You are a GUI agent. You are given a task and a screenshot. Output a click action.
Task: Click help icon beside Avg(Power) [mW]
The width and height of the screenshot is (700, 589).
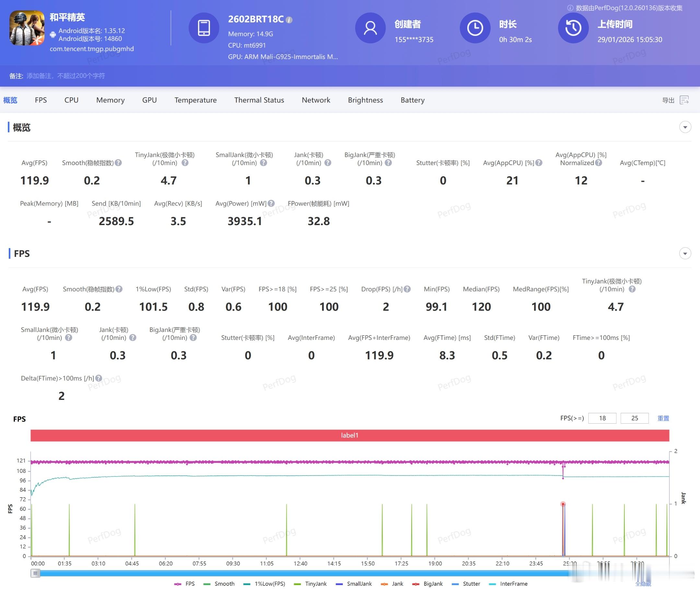click(271, 203)
